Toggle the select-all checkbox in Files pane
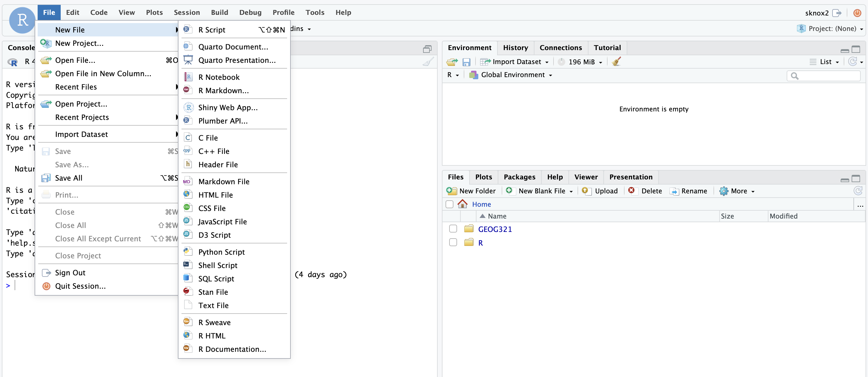868x377 pixels. click(x=449, y=204)
